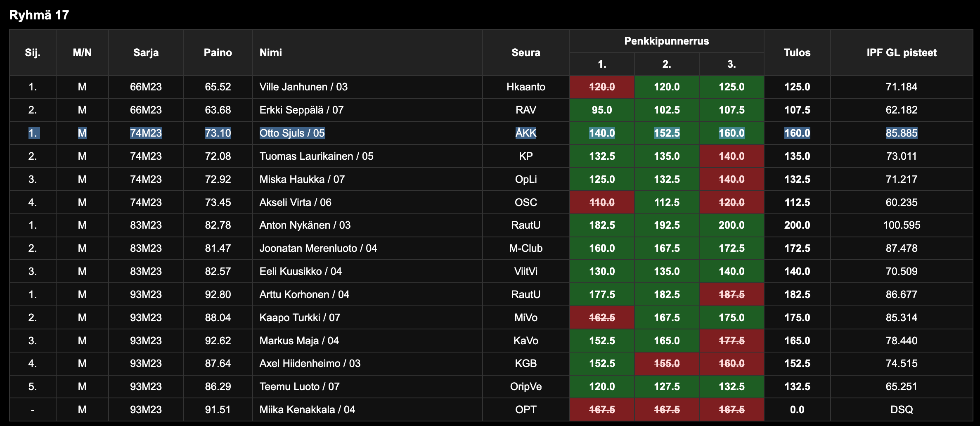Viewport: 980px width, 426px height.
Task: Click the name Anton Nykänen / 03
Action: coord(305,225)
